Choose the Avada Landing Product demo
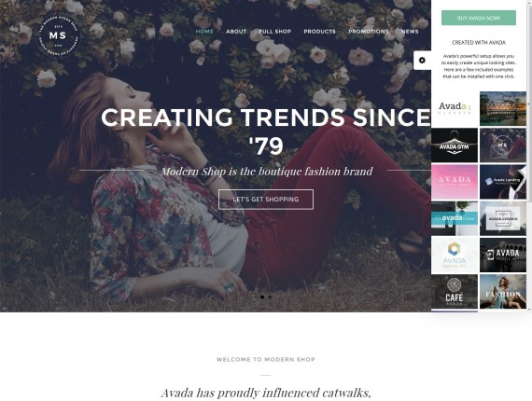Viewport: 532px width, 401px height. pyautogui.click(x=503, y=182)
